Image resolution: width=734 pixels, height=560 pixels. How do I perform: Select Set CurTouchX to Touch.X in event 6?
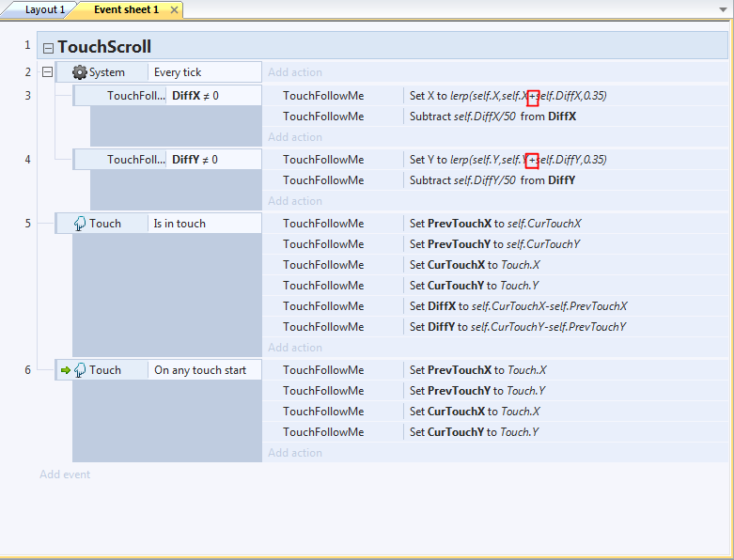pos(475,412)
